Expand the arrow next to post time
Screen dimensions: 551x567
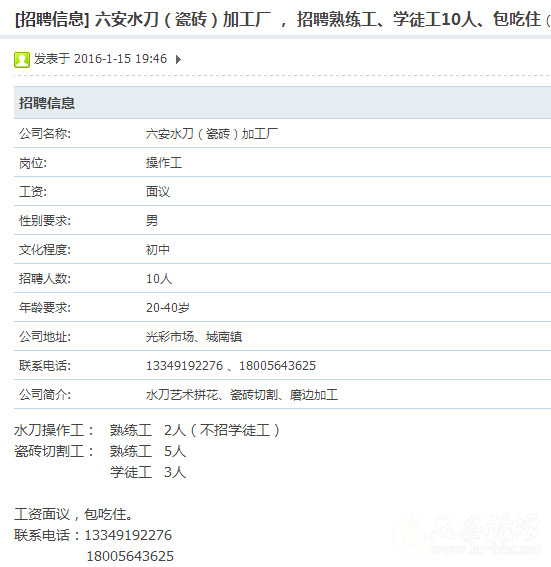pyautogui.click(x=178, y=59)
